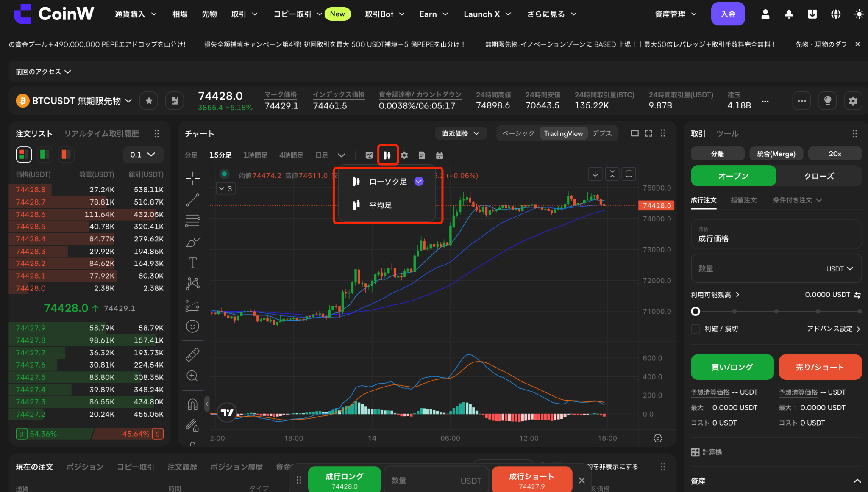Screen dimensions: 868x492
Task: Select the ruler measure tool
Action: (x=192, y=354)
